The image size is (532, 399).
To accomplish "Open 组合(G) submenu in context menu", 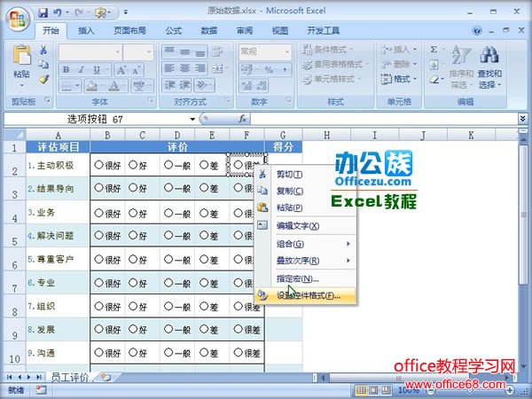I will pyautogui.click(x=305, y=244).
